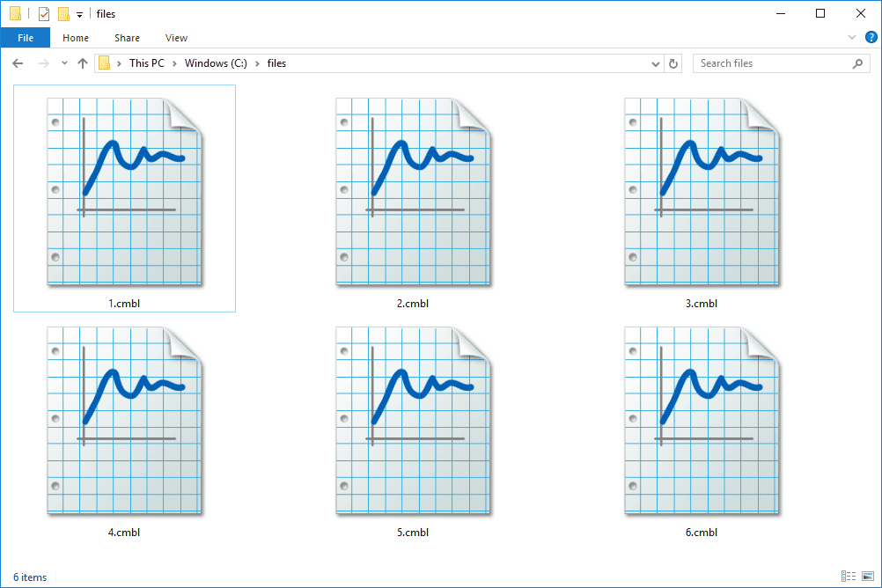Select the 4.cmbl file icon
Viewport: 882px width, 588px height.
pyautogui.click(x=124, y=421)
